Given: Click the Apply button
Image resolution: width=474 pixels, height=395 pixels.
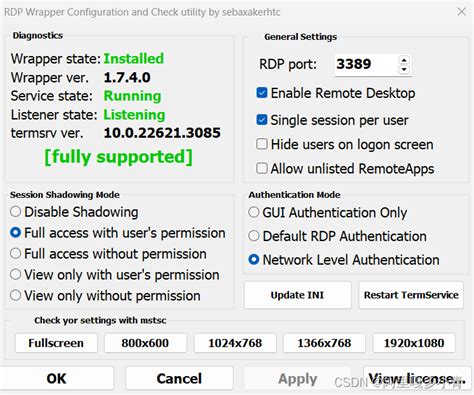Looking at the screenshot, I should (298, 378).
